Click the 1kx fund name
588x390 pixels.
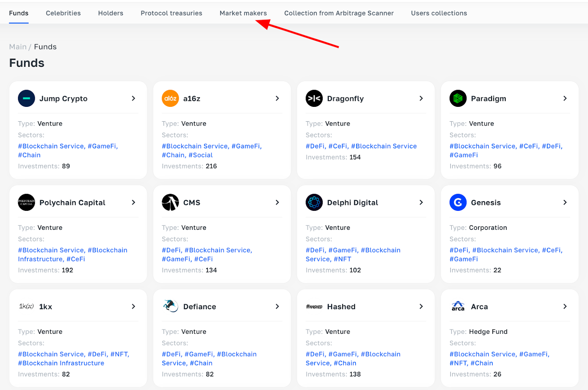coord(46,307)
